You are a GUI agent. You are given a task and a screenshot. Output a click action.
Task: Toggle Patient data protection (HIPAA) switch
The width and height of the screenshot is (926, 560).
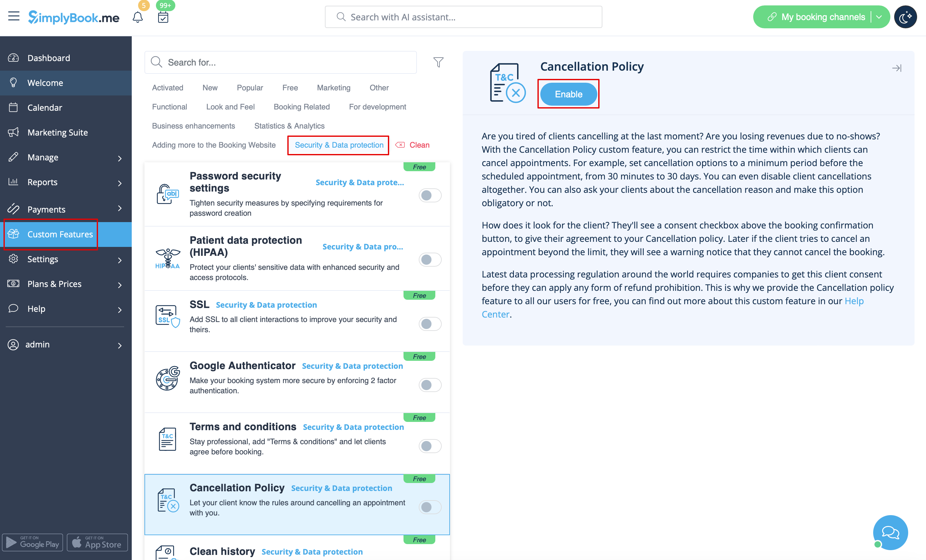tap(430, 259)
